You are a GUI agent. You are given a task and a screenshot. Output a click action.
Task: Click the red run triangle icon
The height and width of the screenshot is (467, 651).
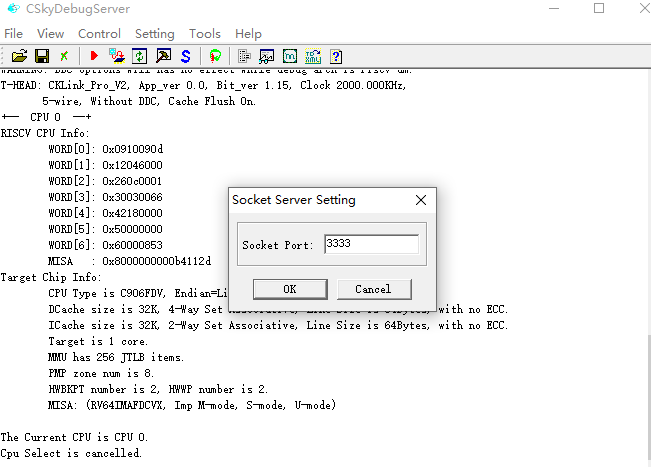[x=94, y=56]
